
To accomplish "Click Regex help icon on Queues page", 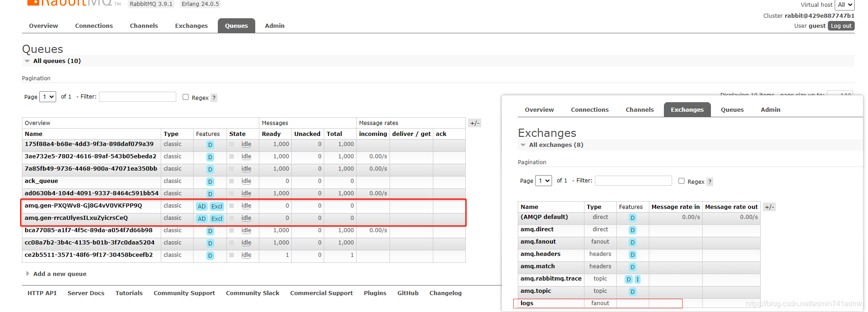I will coord(214,98).
